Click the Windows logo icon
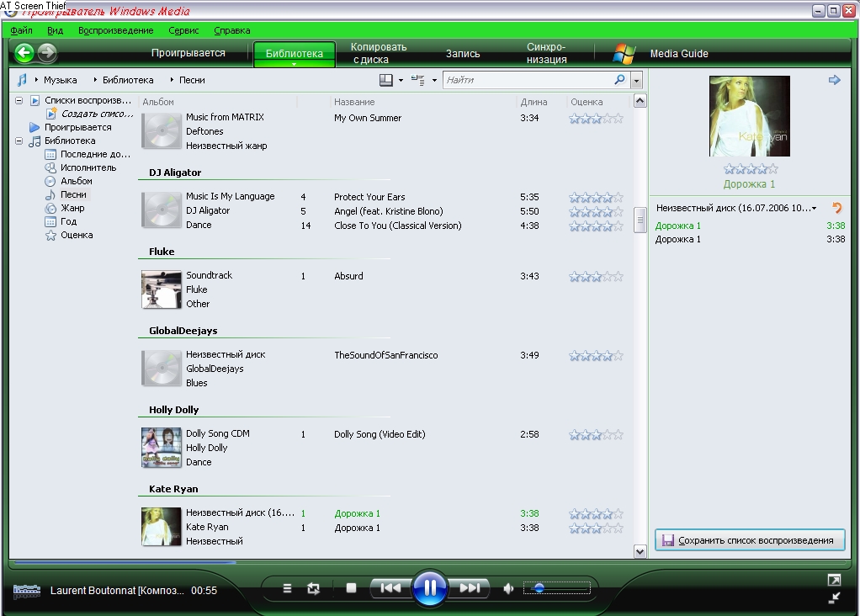The image size is (860, 616). click(624, 53)
